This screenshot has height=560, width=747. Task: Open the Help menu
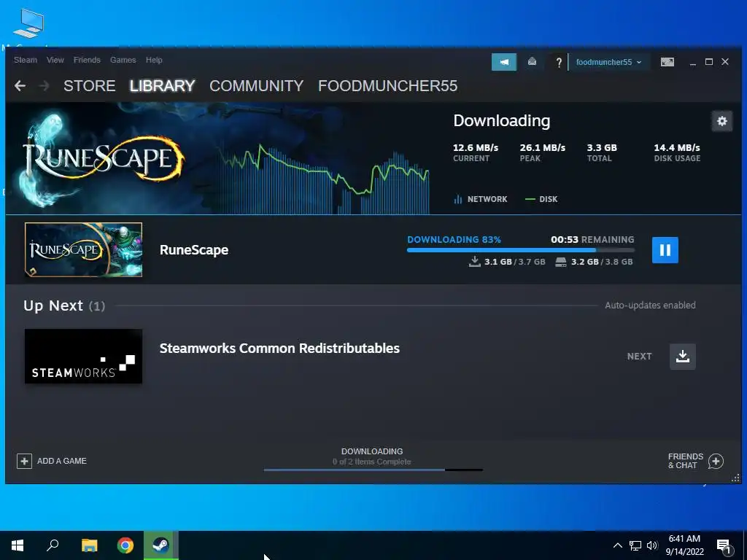154,60
